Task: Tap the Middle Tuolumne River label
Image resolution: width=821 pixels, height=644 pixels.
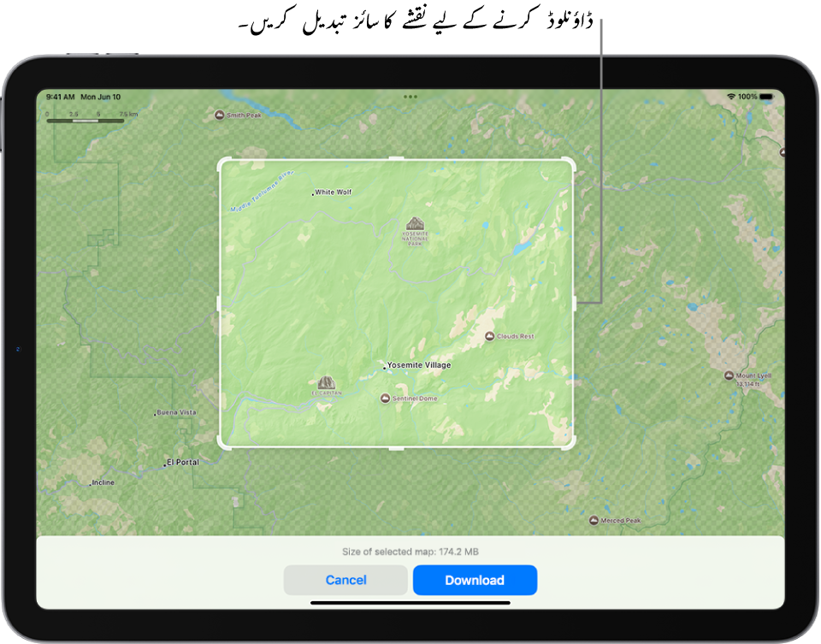Action: tap(263, 191)
